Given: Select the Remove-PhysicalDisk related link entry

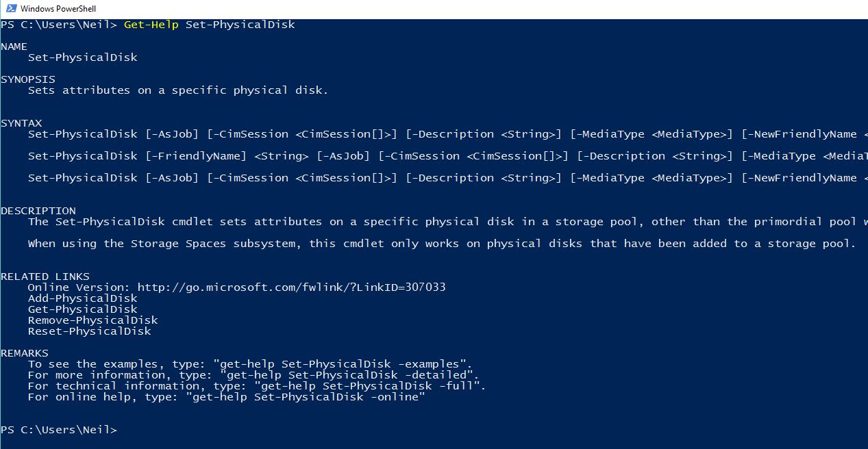Looking at the screenshot, I should pyautogui.click(x=92, y=320).
